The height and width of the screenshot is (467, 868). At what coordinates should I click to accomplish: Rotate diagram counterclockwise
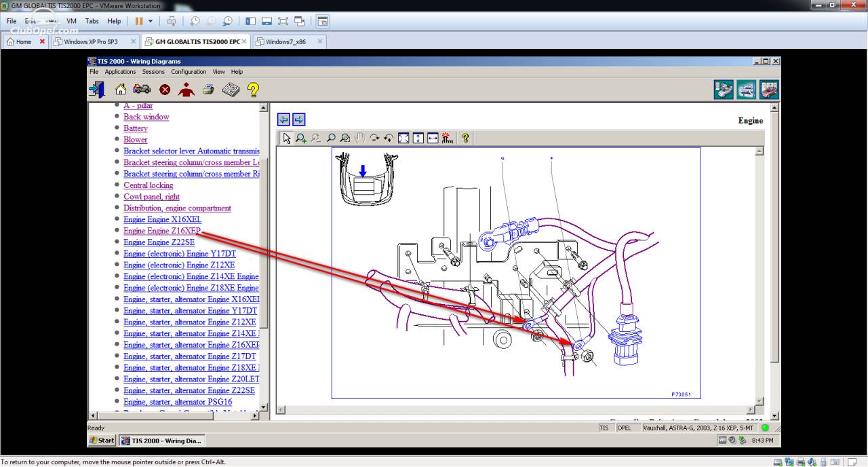click(x=389, y=138)
